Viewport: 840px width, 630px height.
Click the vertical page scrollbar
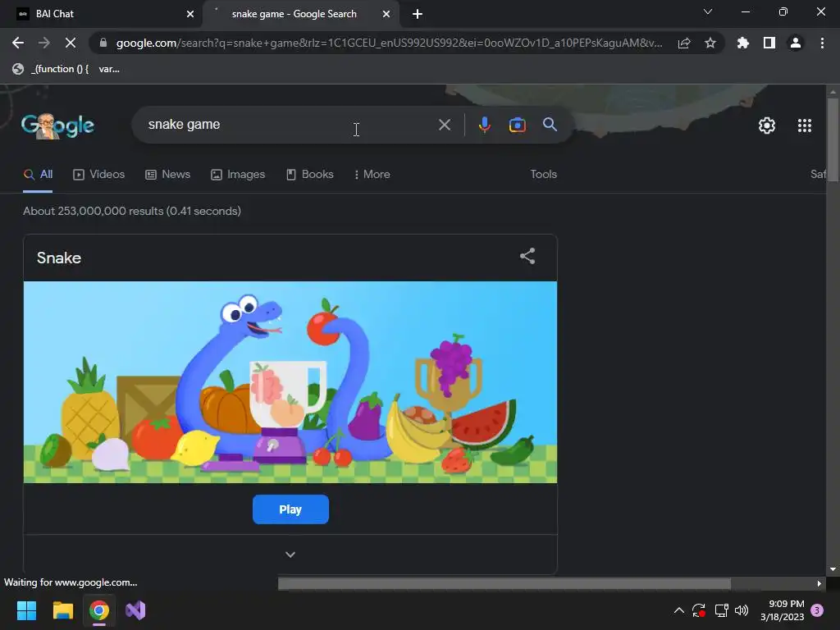tap(833, 140)
